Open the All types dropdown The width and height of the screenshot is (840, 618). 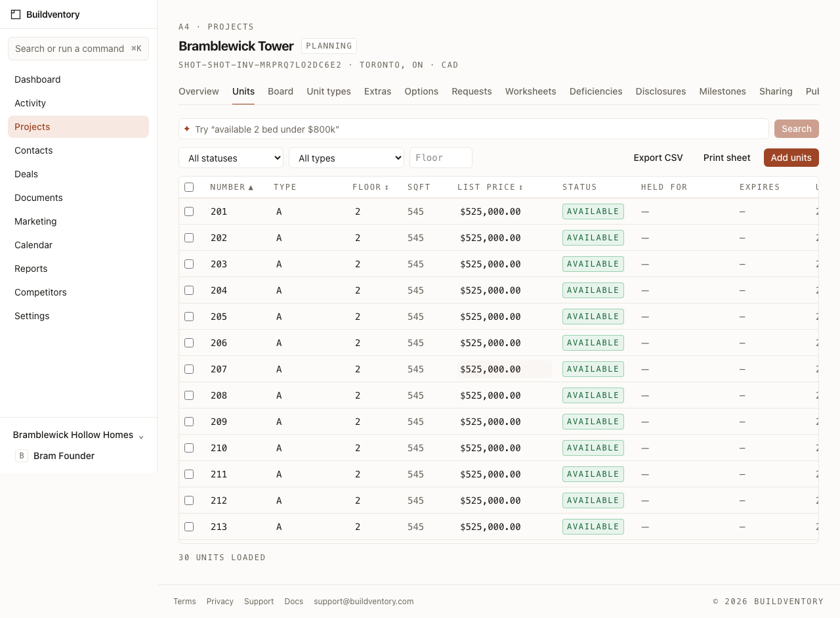click(x=346, y=158)
